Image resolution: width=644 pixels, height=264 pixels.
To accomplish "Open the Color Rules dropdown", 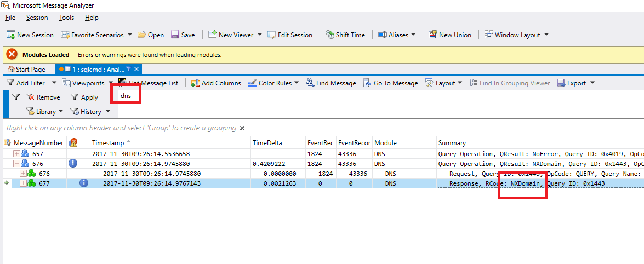I will coord(297,83).
